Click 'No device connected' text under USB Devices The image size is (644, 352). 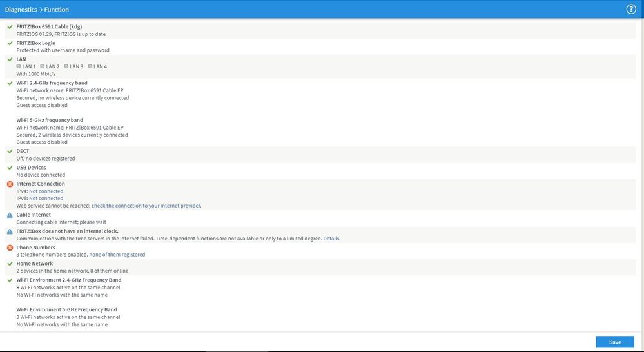pos(41,175)
